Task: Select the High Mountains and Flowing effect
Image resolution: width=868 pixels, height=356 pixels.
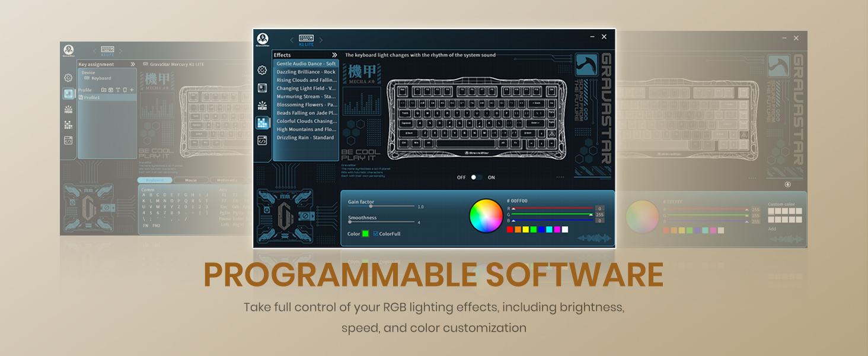Action: 306,129
